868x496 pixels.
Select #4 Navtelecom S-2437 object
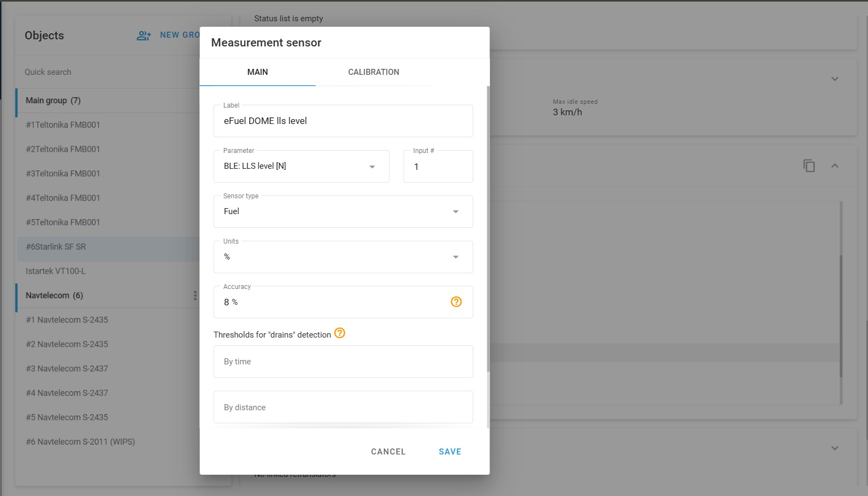(x=108, y=393)
